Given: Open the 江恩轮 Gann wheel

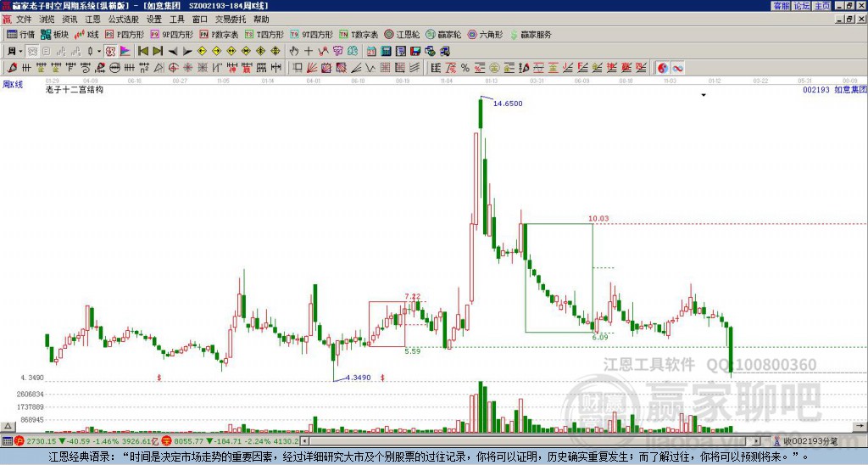Looking at the screenshot, I should pos(401,34).
